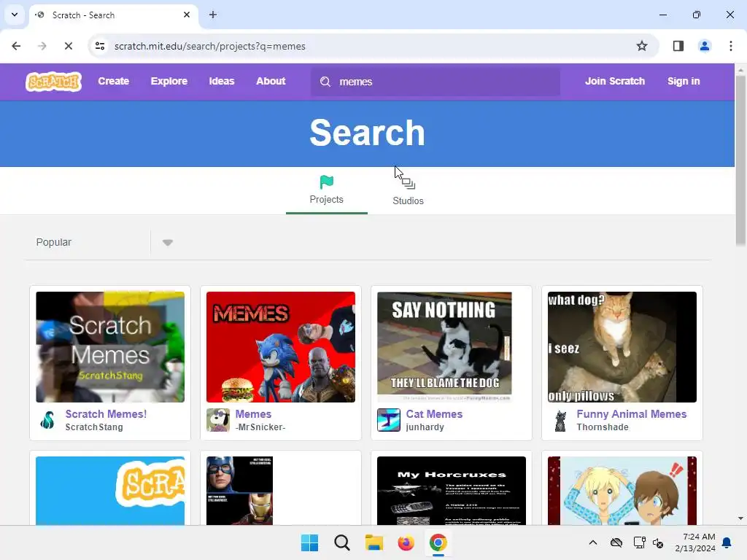The height and width of the screenshot is (560, 747).
Task: Stop page loading with X button
Action: tap(68, 46)
